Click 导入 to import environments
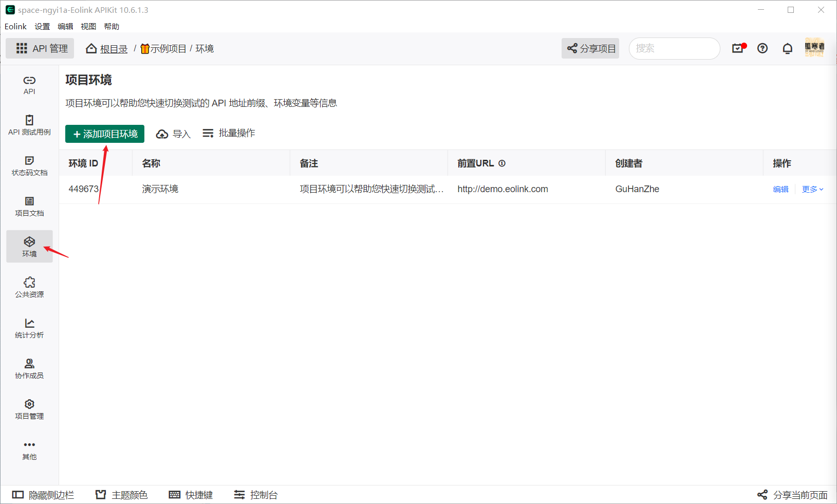Screen dimensions: 837x504 coord(173,133)
